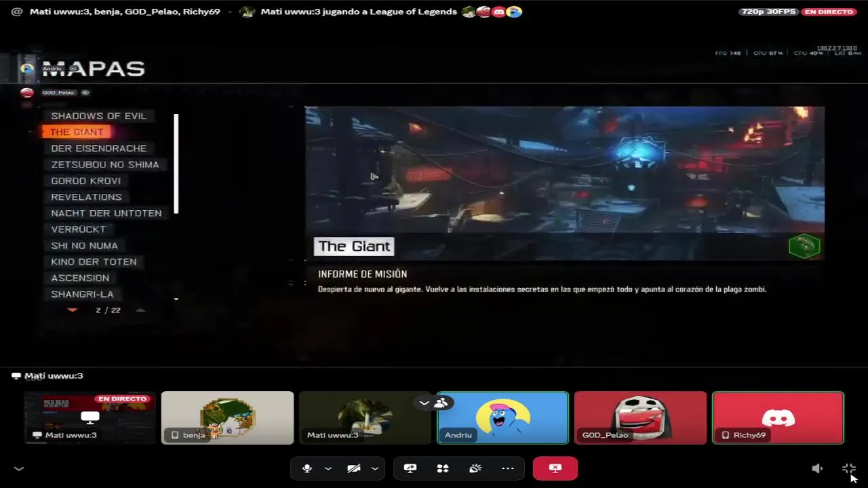Image resolution: width=868 pixels, height=488 pixels.
Task: Click orange down arrow beside 2 / 22
Action: tap(73, 310)
